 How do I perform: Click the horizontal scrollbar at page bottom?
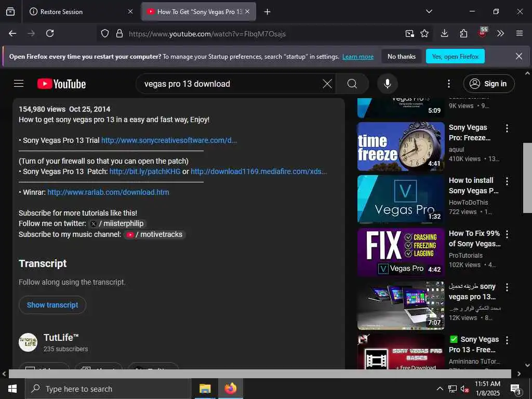pos(260,374)
